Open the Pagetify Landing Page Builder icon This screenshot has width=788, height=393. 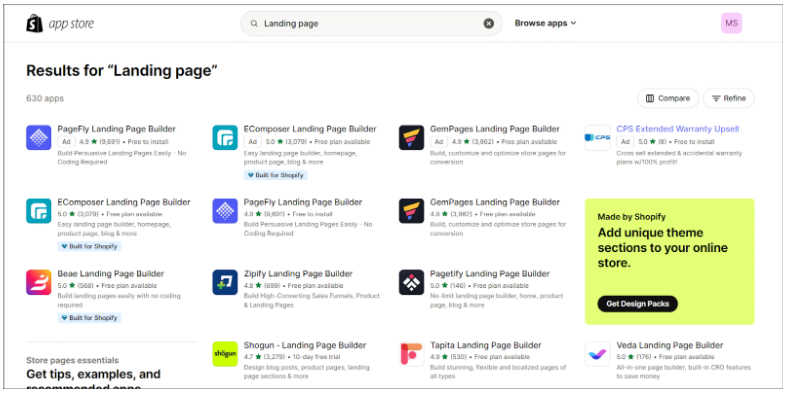pyautogui.click(x=412, y=282)
